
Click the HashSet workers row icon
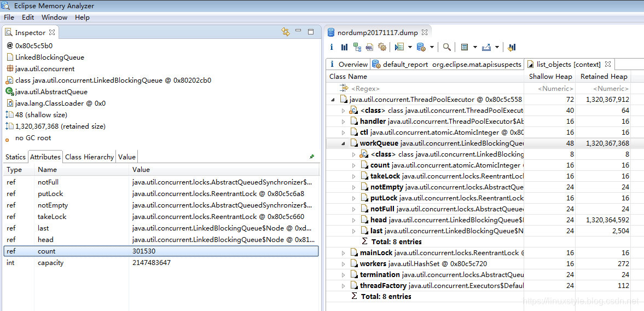(x=354, y=264)
